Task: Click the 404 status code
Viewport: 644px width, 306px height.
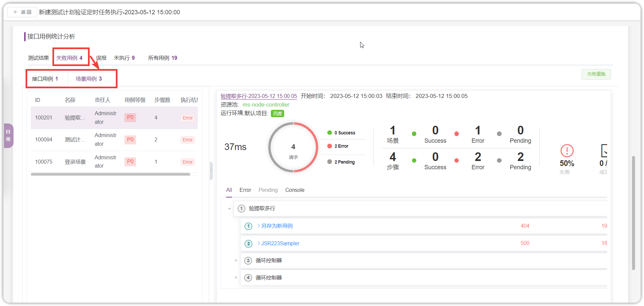Action: click(525, 226)
